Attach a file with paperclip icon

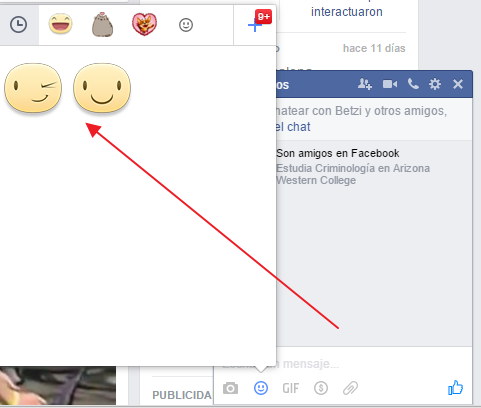[x=350, y=388]
